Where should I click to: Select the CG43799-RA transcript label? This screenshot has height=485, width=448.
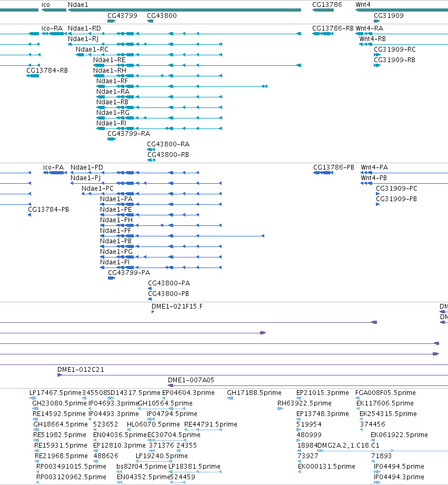point(128,133)
